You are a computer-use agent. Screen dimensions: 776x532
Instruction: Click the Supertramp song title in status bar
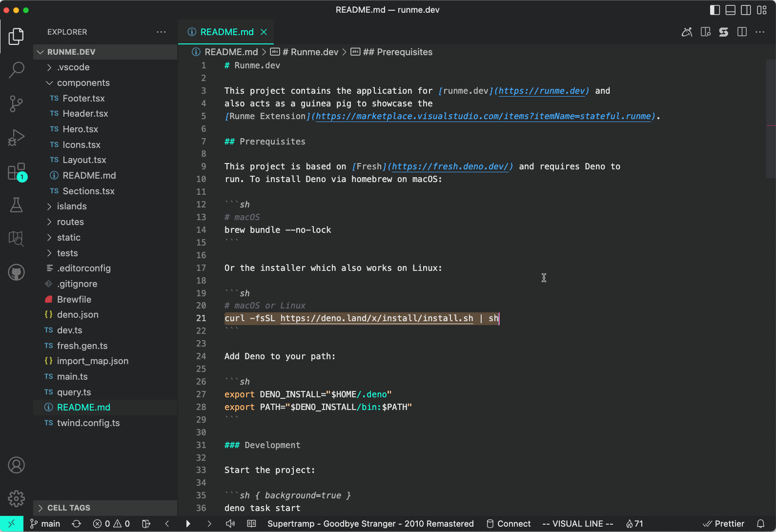click(x=370, y=524)
